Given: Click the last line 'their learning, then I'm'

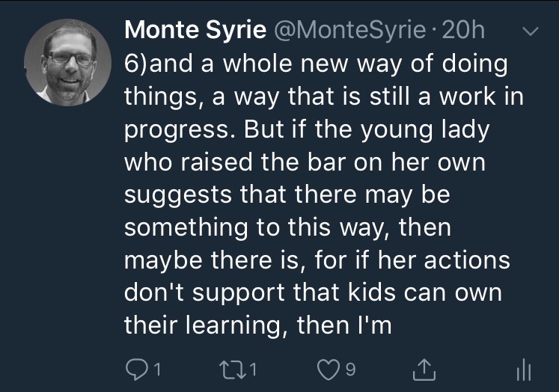Looking at the screenshot, I should 257,325.
